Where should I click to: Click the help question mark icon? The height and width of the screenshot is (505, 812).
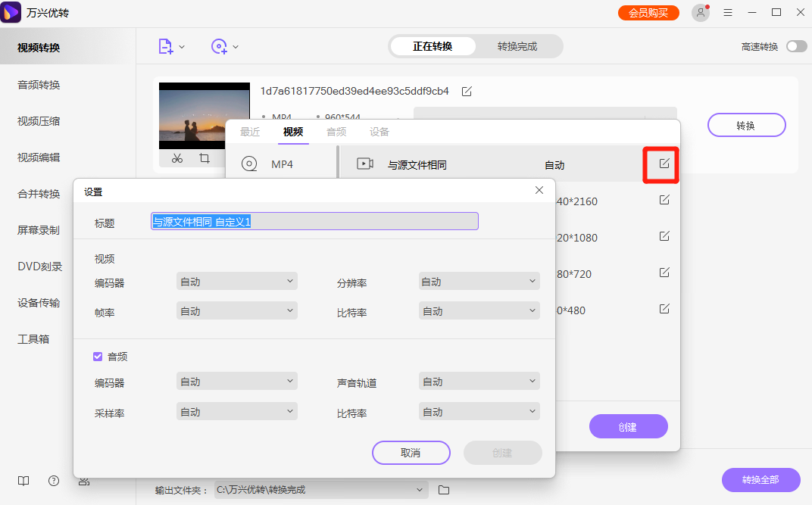tap(53, 481)
